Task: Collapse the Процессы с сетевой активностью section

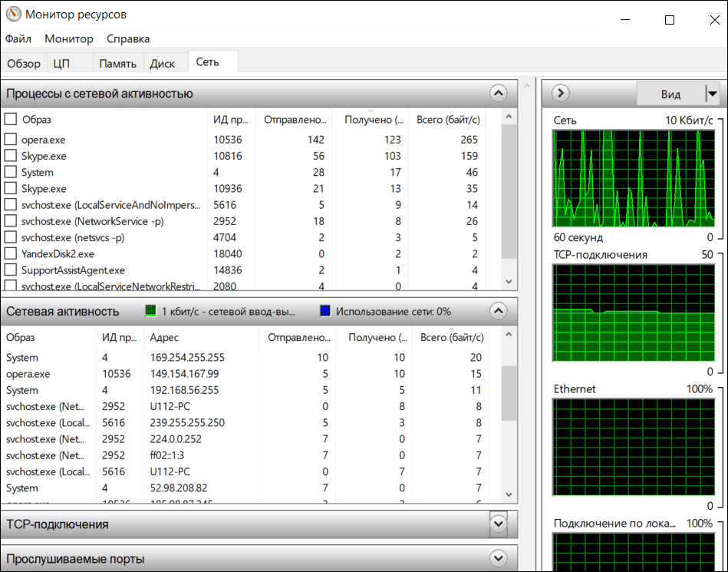Action: click(499, 94)
